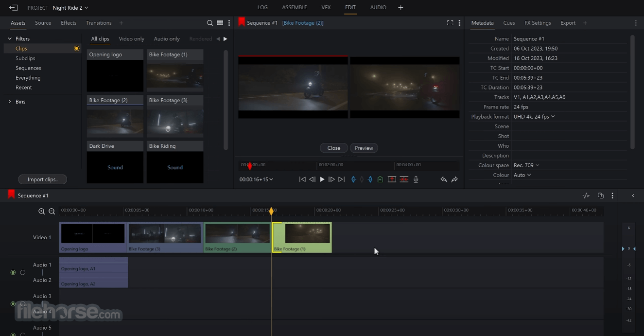This screenshot has width=644, height=336.
Task: Mark the Out point with the blue marker
Action: tap(370, 179)
